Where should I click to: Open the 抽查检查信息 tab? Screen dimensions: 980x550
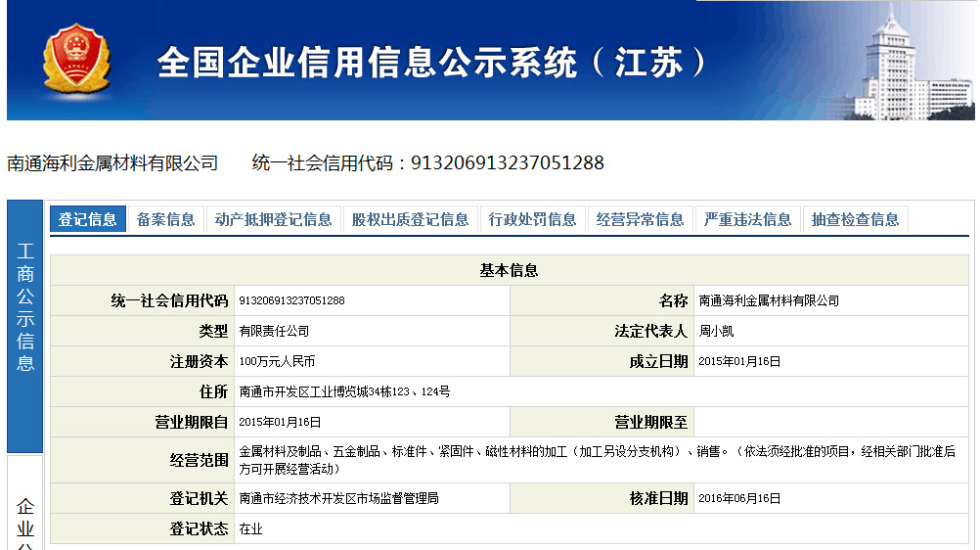pyautogui.click(x=855, y=219)
